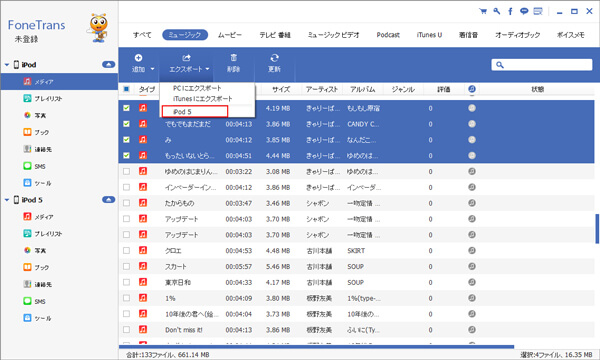Check the クロエ song checkbox
Viewport: 600px width, 360px height.
[126, 250]
